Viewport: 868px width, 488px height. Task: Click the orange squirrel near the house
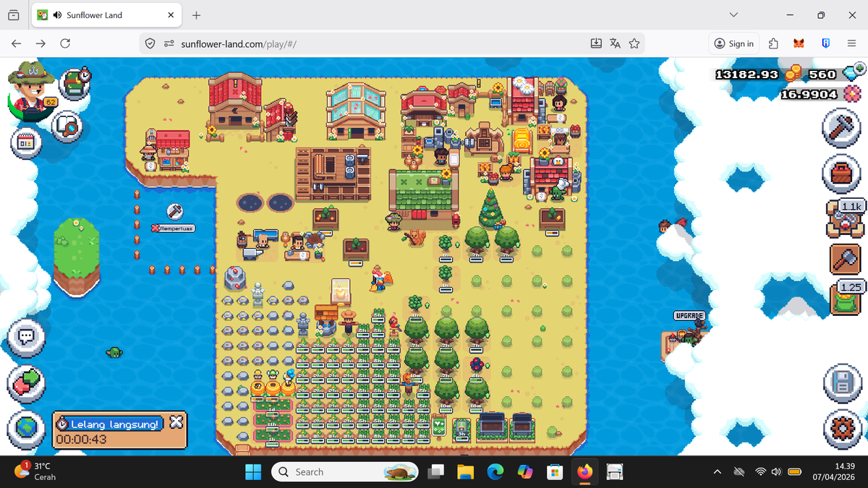[414, 236]
